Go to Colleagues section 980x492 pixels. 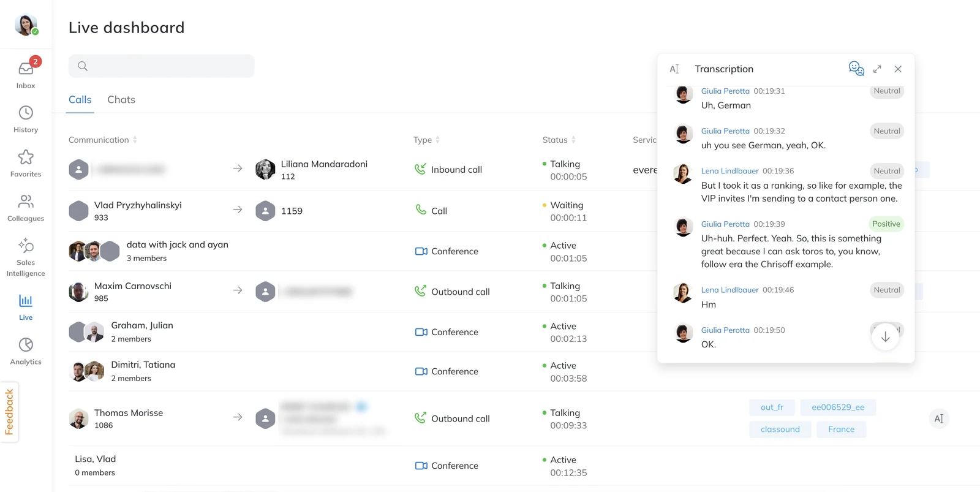coord(26,201)
